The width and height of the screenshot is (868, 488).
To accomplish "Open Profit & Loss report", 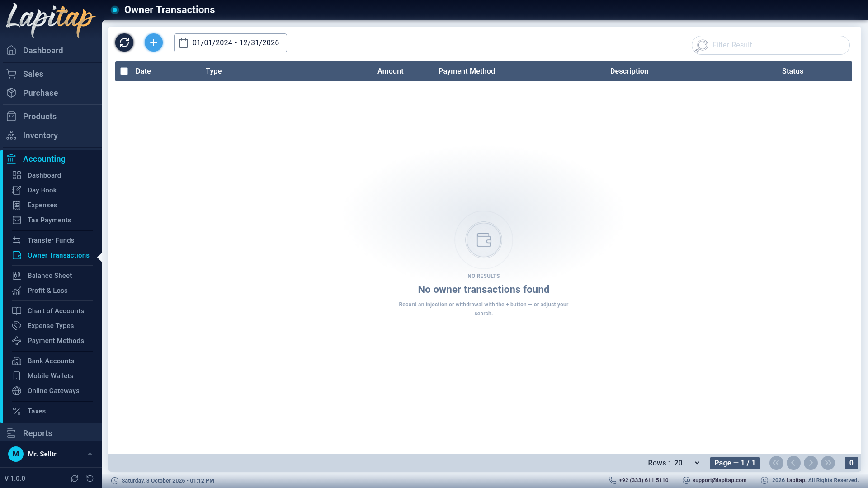I will tap(52, 291).
